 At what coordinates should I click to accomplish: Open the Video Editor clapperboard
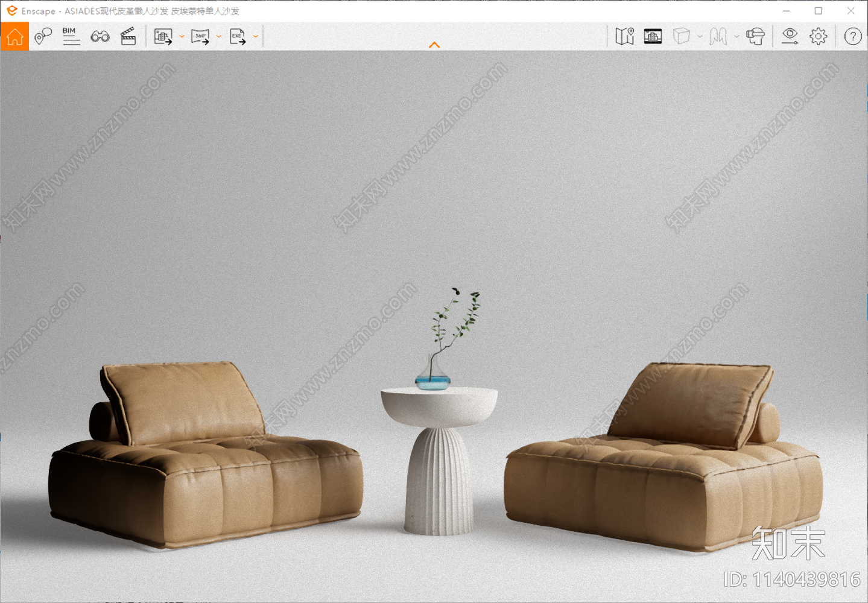click(128, 37)
